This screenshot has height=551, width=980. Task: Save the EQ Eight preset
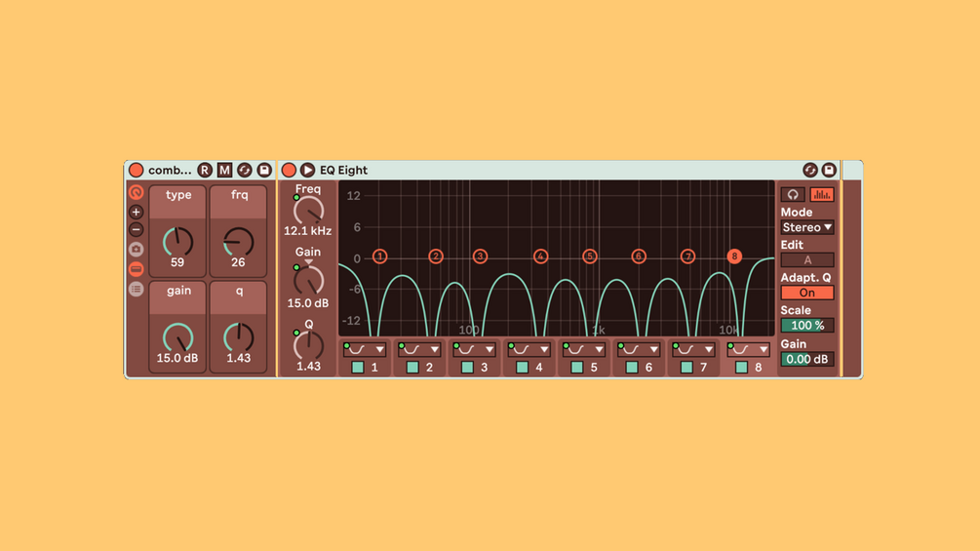(x=829, y=170)
